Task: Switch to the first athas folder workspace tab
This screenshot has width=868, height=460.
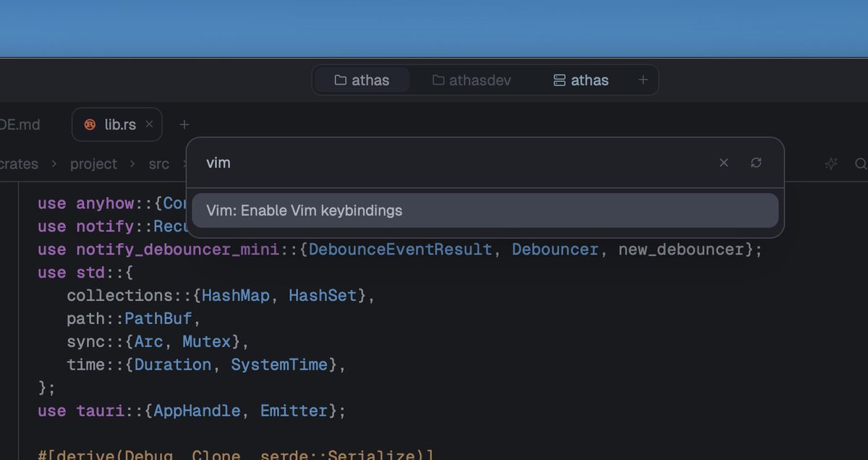Action: point(362,80)
